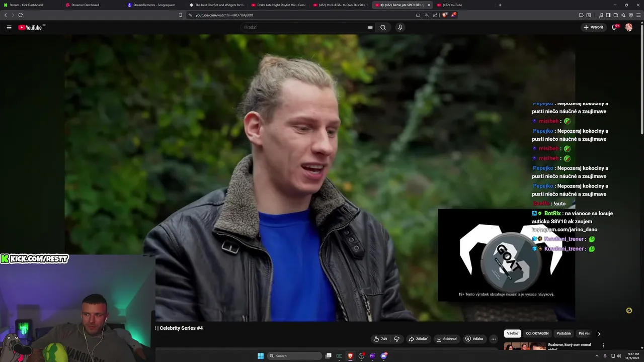The height and width of the screenshot is (362, 644).
Task: Switch to Streamer Dashboard tab
Action: pos(93,5)
